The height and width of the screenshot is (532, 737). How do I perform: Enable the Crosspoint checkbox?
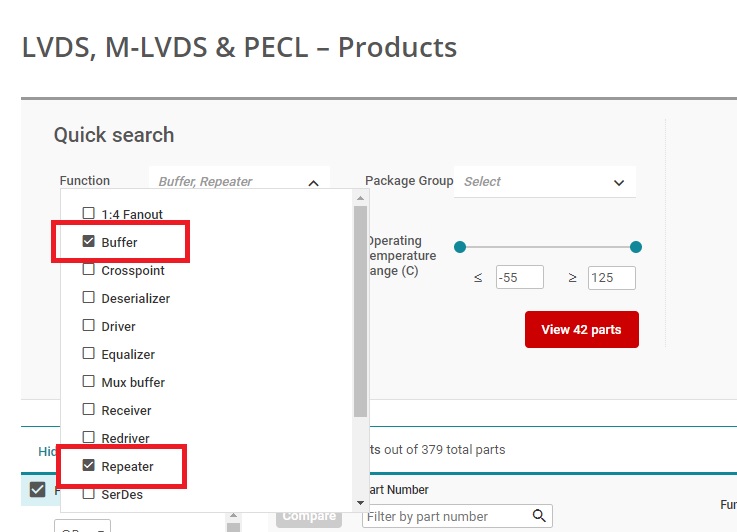(x=89, y=270)
